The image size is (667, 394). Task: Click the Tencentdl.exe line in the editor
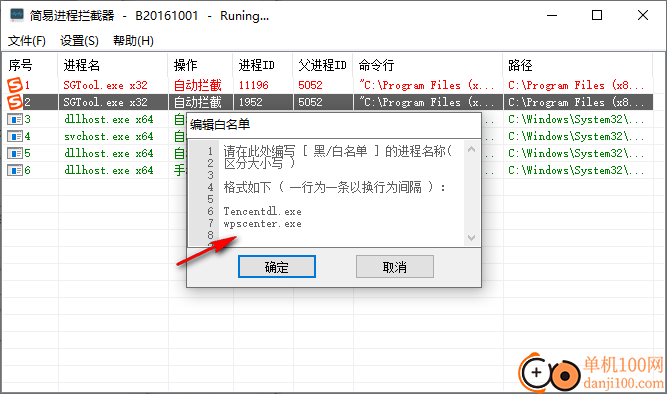pos(262,211)
